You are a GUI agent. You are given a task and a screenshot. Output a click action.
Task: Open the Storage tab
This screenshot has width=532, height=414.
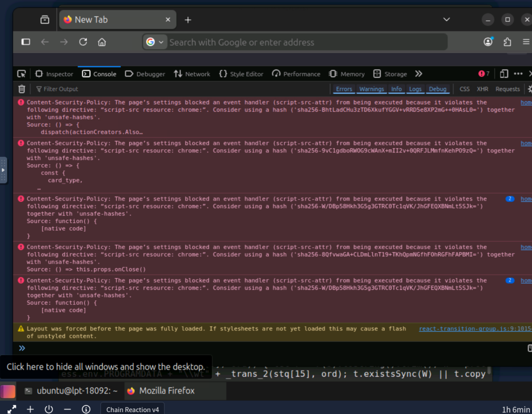point(390,74)
